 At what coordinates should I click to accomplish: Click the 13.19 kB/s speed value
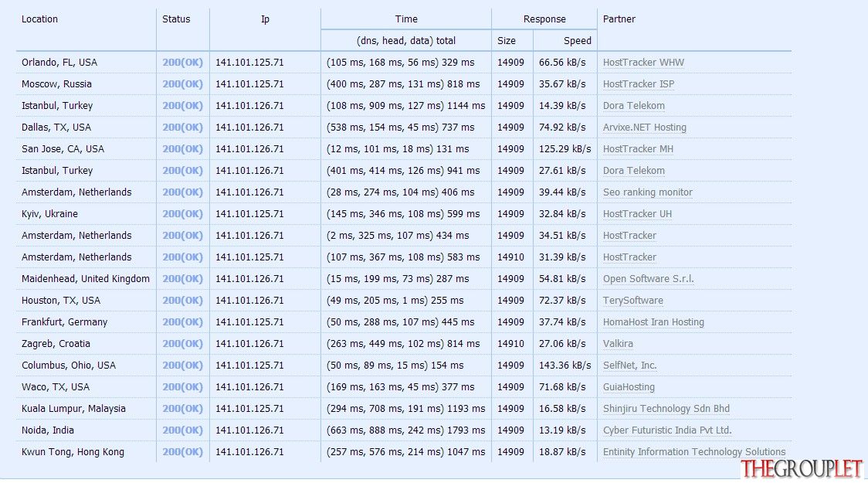pos(562,430)
